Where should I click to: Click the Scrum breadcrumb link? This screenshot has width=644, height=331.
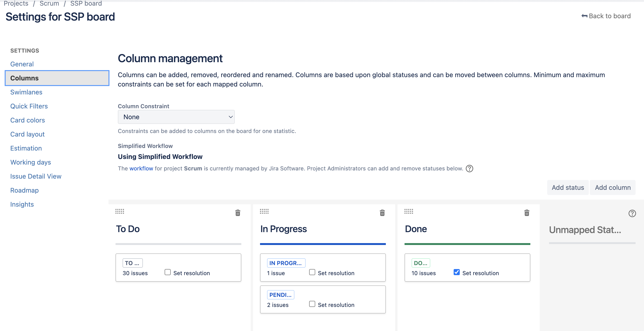pos(49,4)
